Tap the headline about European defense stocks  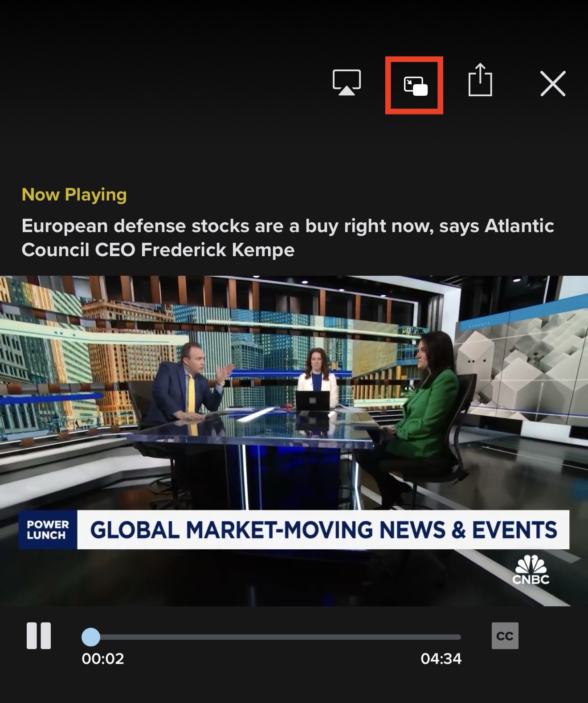(288, 238)
